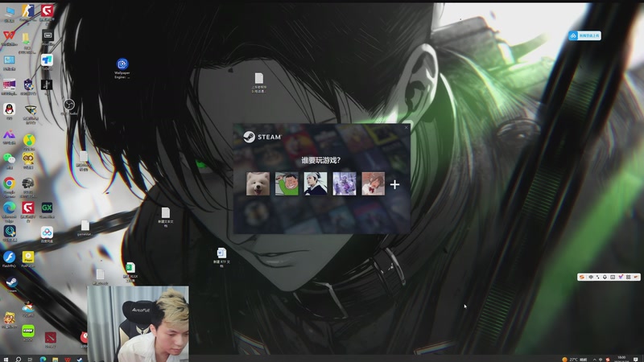Open the Windows Start menu
644x362 pixels.
pos(6,359)
